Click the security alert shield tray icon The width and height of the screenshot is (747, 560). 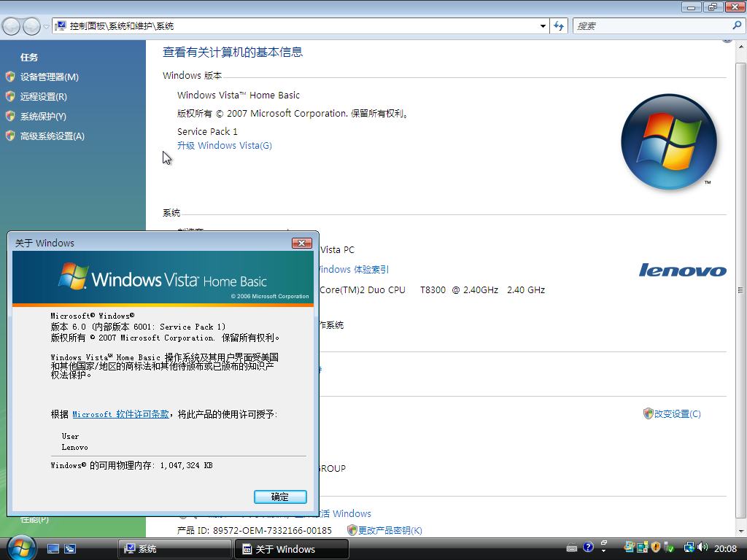point(656,548)
